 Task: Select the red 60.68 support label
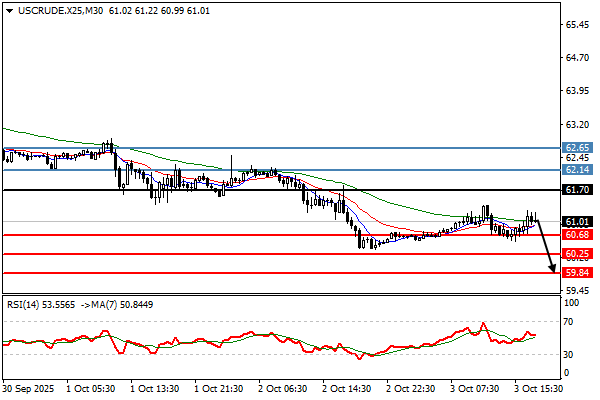coord(577,234)
